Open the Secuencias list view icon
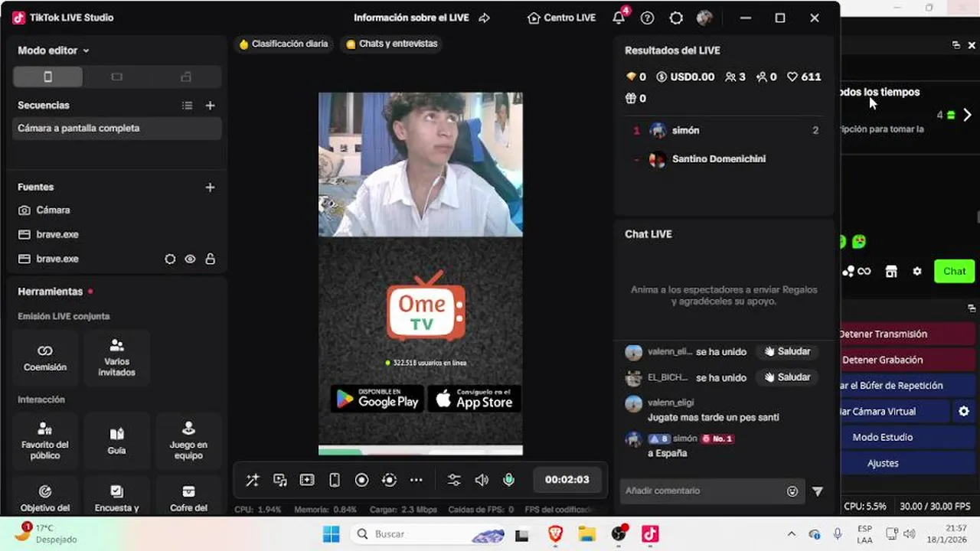The width and height of the screenshot is (980, 551). [187, 106]
